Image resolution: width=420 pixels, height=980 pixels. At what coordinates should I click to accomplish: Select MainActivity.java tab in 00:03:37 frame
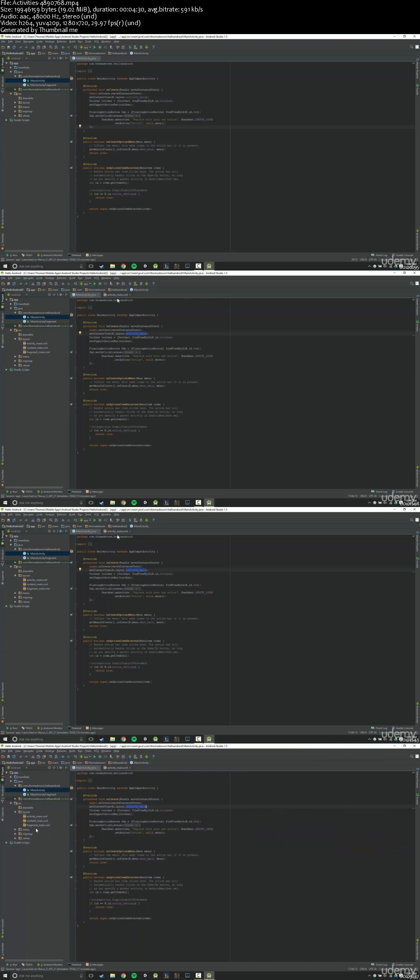click(x=86, y=768)
